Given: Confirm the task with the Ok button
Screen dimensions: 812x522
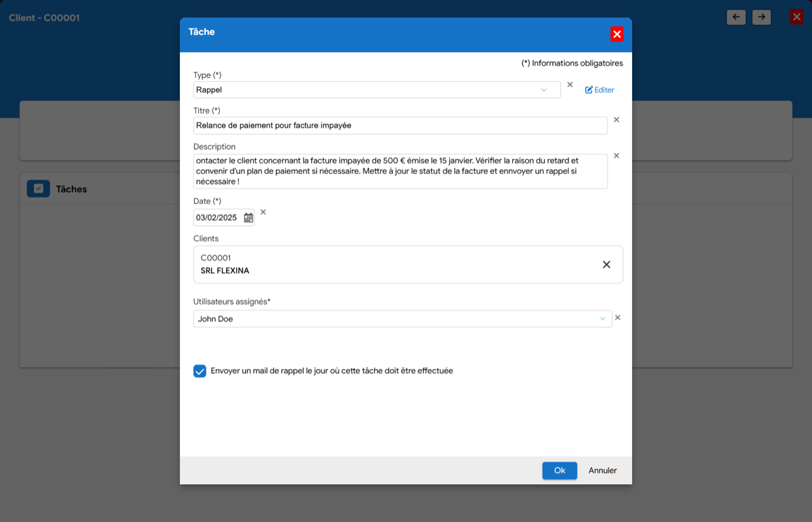Looking at the screenshot, I should pos(559,470).
